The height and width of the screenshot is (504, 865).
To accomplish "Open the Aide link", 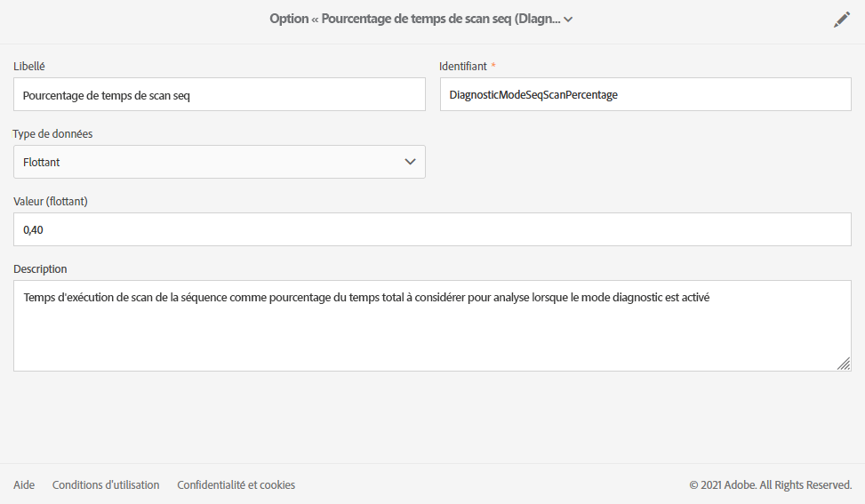I will click(24, 485).
